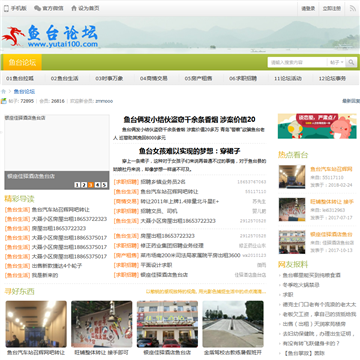The height and width of the screenshot is (360, 360).
Task: Show slide 5 in the slideshow
Action: point(104,185)
